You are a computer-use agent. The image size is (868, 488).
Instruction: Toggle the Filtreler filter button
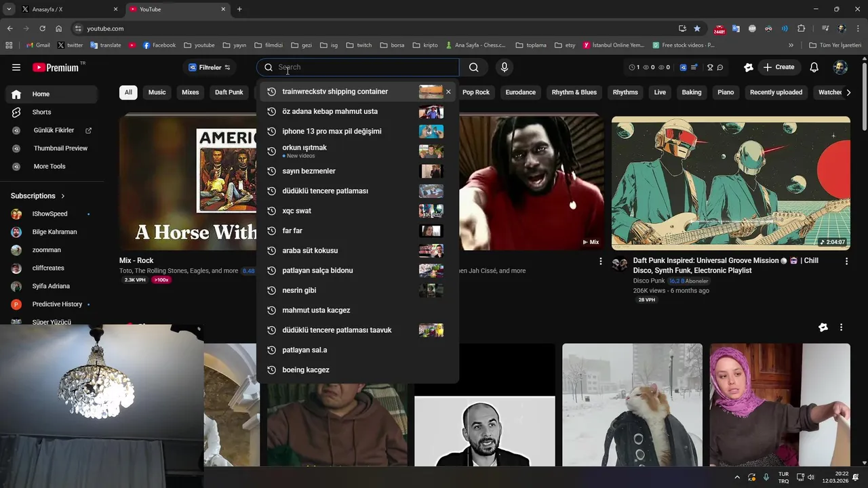point(210,67)
